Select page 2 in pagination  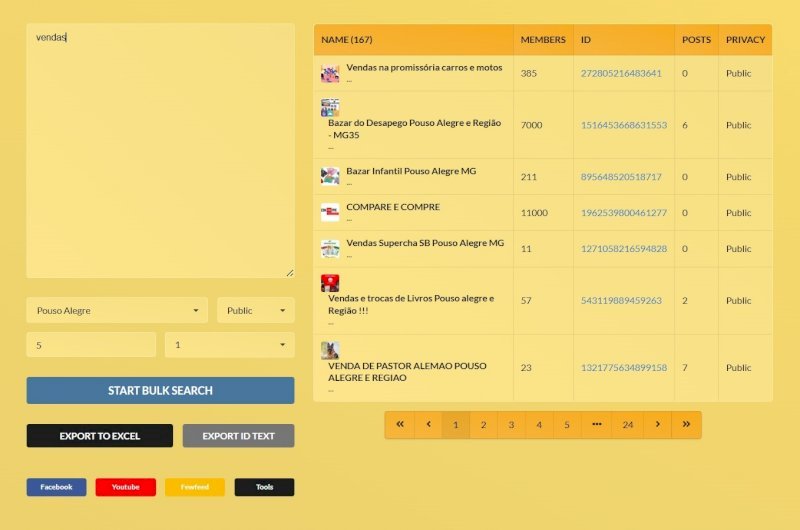(483, 425)
